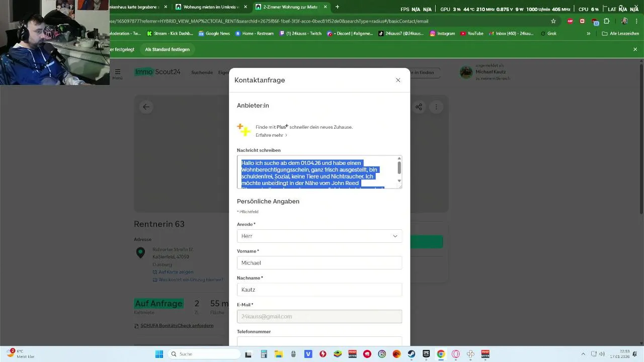Viewport: 644px width, 362px height.
Task: Open the Suchende navigation item
Action: (202, 72)
